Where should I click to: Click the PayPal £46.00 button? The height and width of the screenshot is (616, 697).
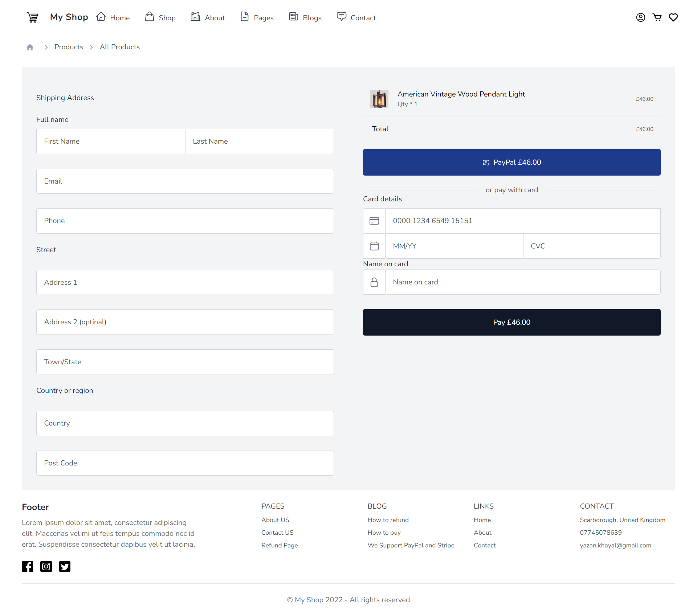coord(511,162)
